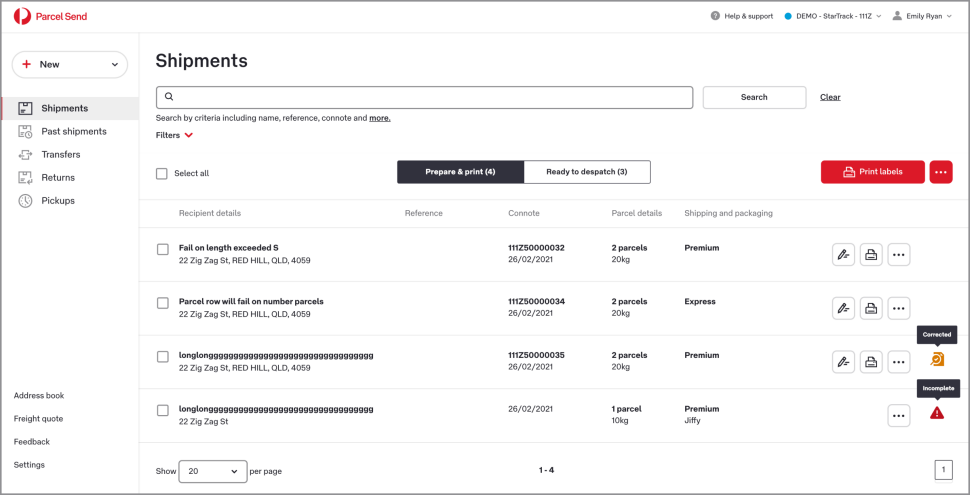Click the orange Corrected status icon
Image resolution: width=970 pixels, height=495 pixels.
tap(937, 359)
